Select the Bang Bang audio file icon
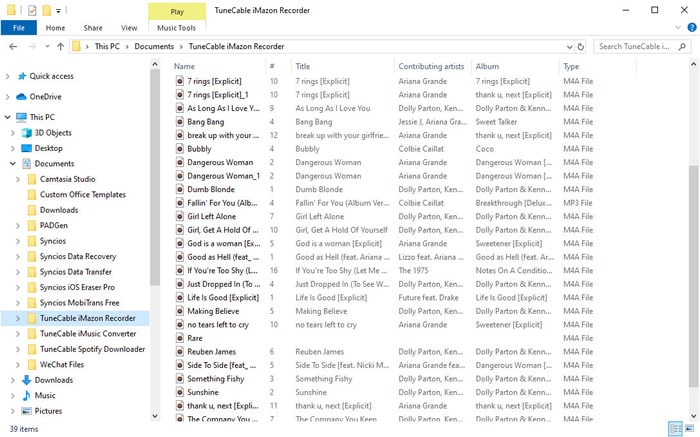The image size is (700, 437). click(179, 121)
